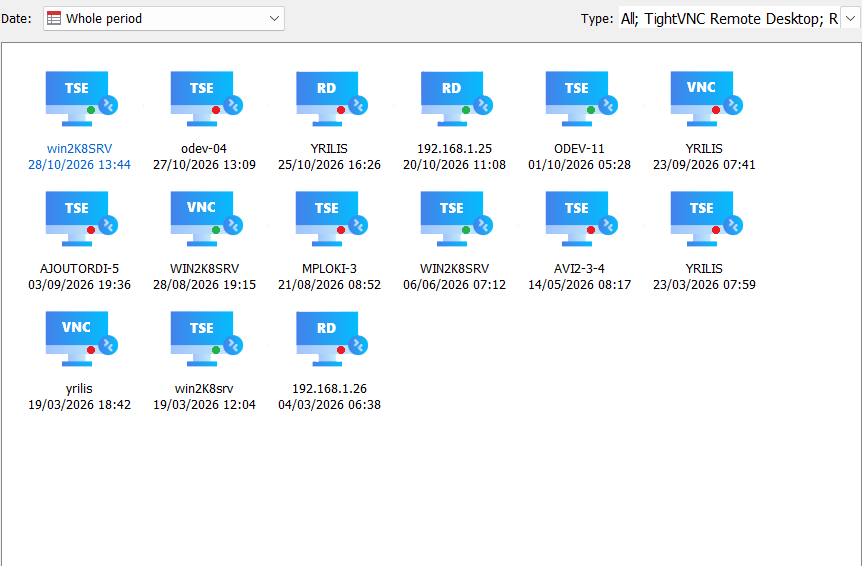Click the MPLOKI-3 name label
862x566 pixels.
(x=329, y=269)
